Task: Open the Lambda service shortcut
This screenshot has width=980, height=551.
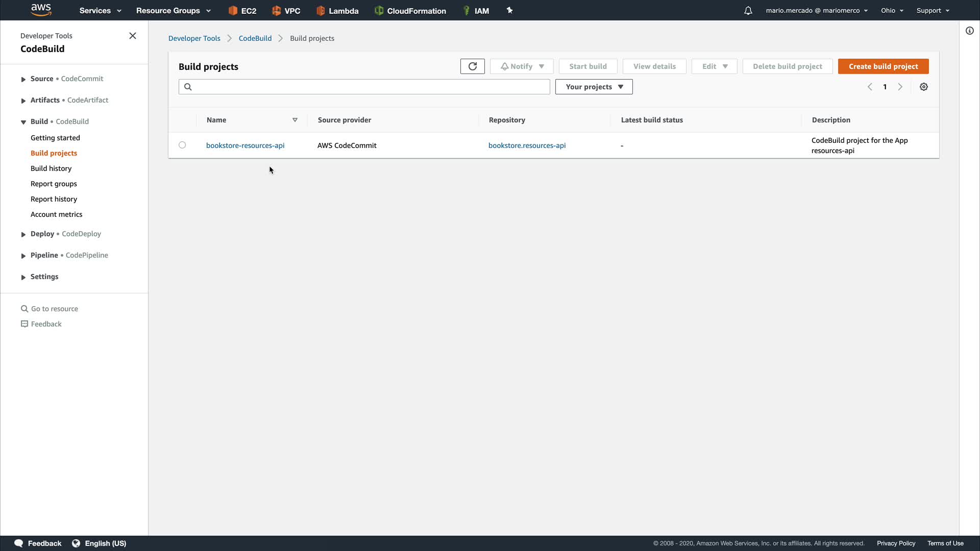Action: point(337,11)
